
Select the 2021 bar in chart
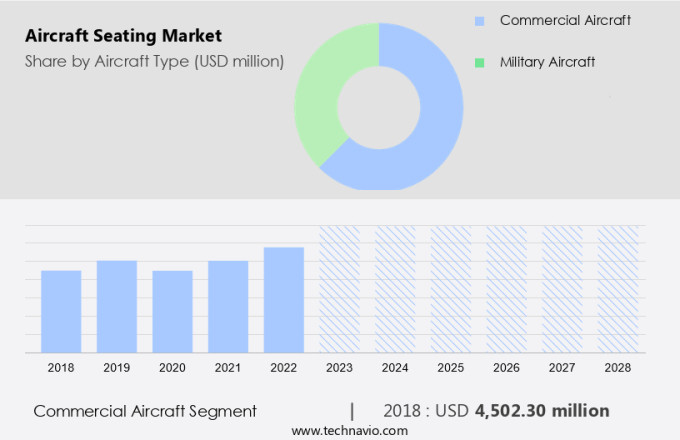click(x=228, y=306)
